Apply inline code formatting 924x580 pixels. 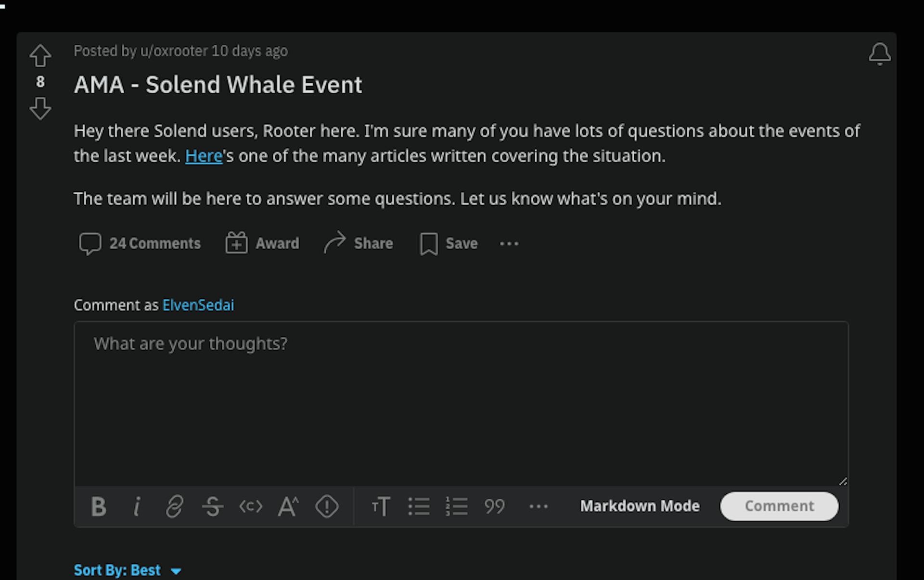[250, 506]
